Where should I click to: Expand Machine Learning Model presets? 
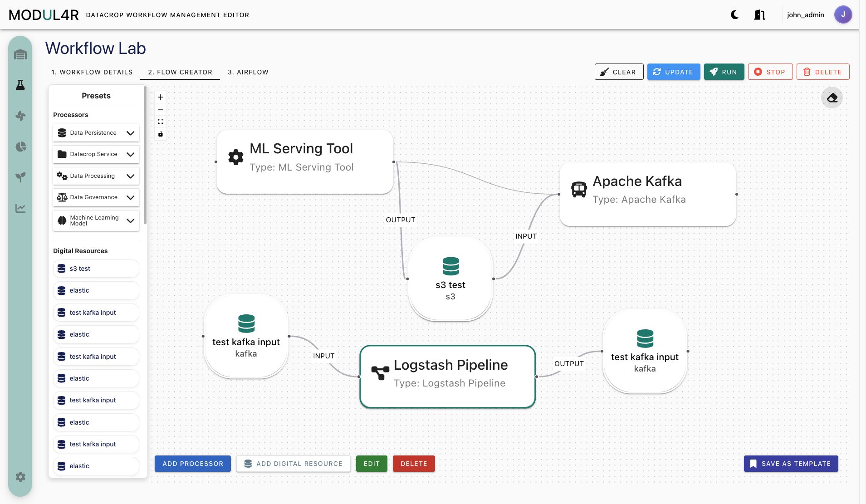[96, 220]
